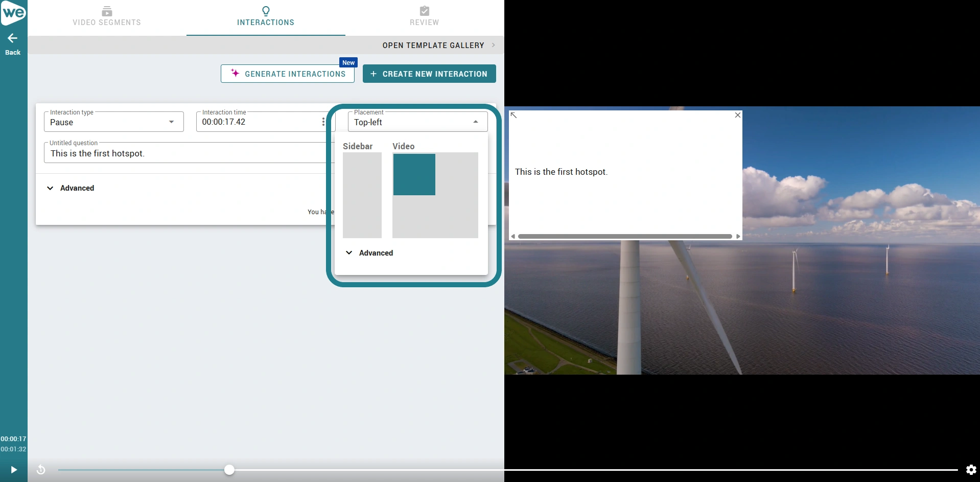Click Create New Interaction button

(x=429, y=74)
